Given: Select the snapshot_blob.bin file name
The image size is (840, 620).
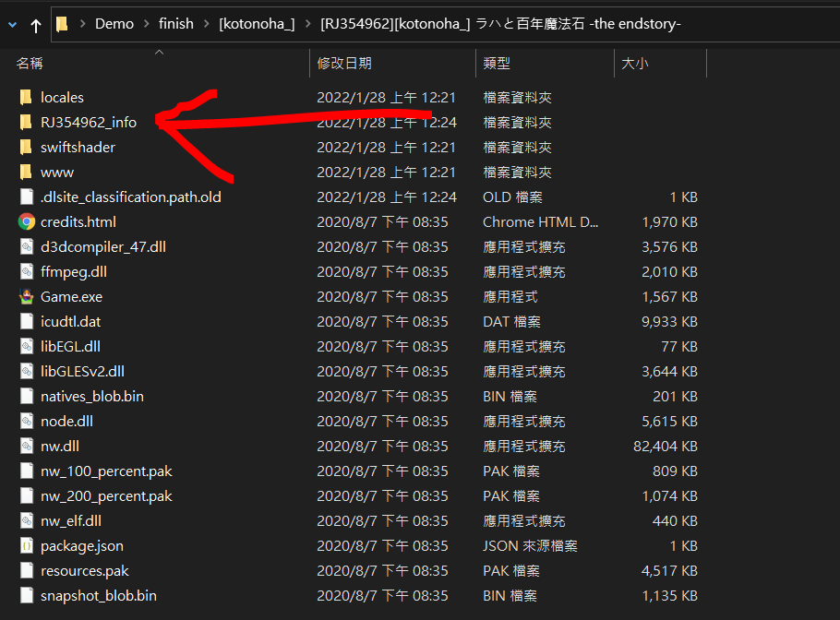Looking at the screenshot, I should click(x=99, y=595).
